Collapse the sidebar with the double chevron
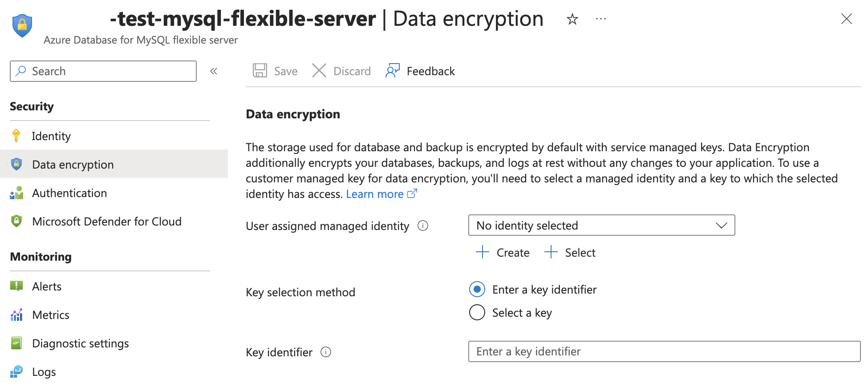The height and width of the screenshot is (387, 868). 214,71
